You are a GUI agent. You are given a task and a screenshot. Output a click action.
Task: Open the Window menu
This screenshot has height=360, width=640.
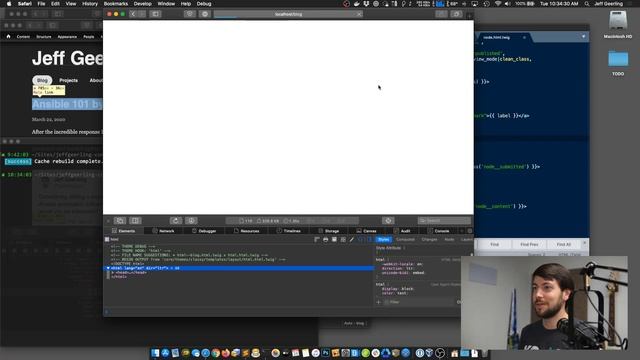point(166,4)
